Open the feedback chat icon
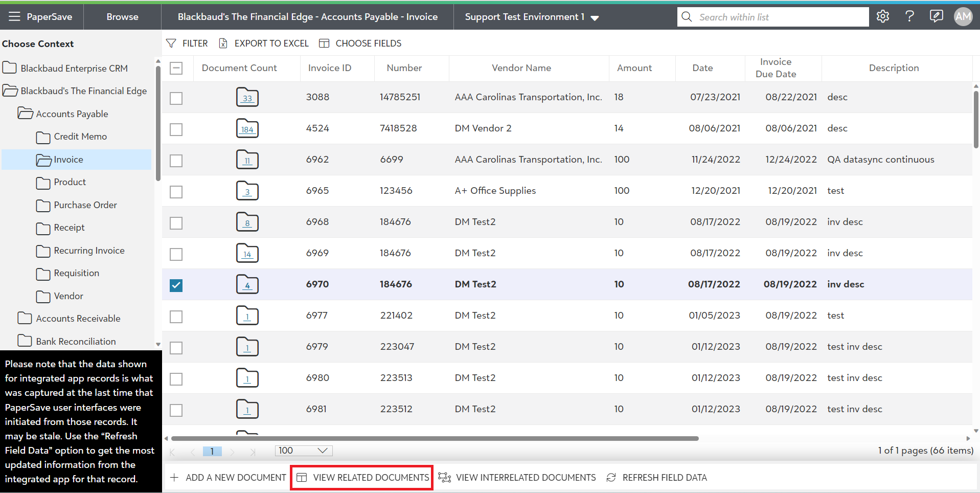The height and width of the screenshot is (493, 980). tap(936, 16)
